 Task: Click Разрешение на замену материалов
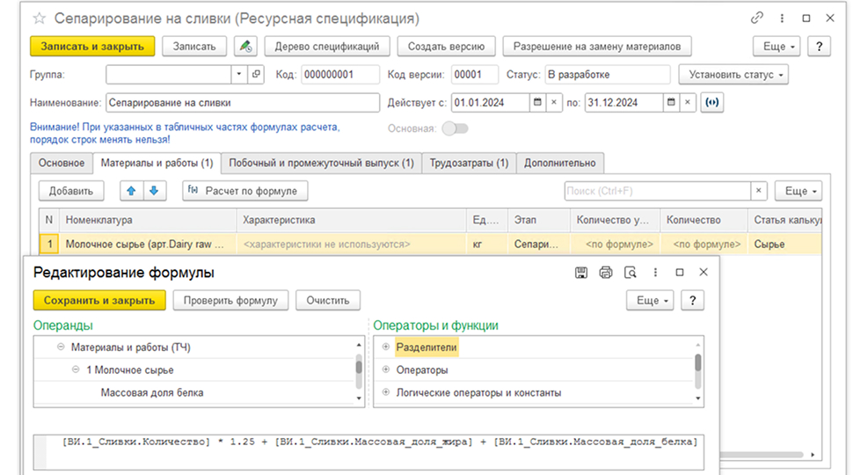tap(597, 47)
